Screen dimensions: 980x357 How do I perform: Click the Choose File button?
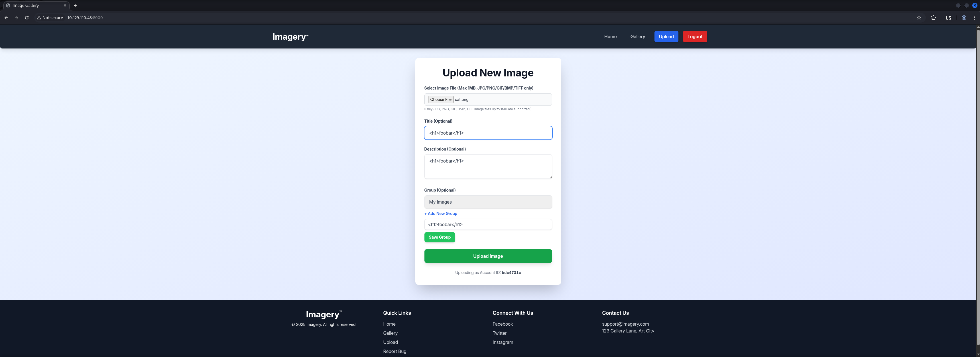(440, 99)
